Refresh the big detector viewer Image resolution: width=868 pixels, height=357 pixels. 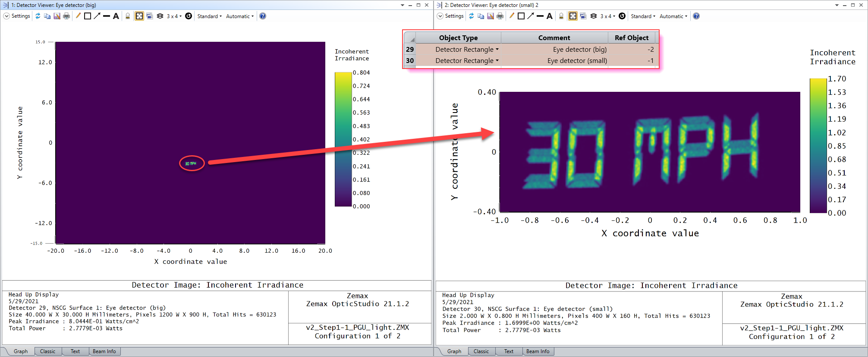(38, 16)
